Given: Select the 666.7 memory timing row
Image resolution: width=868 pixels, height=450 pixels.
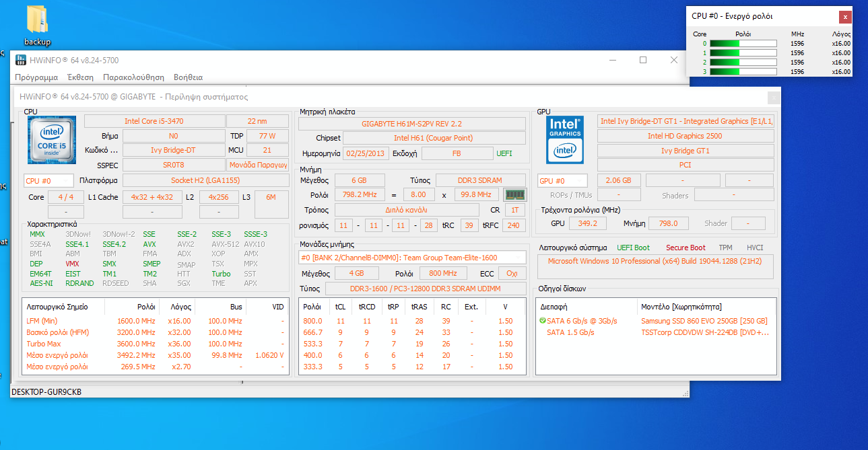Looking at the screenshot, I should 412,332.
